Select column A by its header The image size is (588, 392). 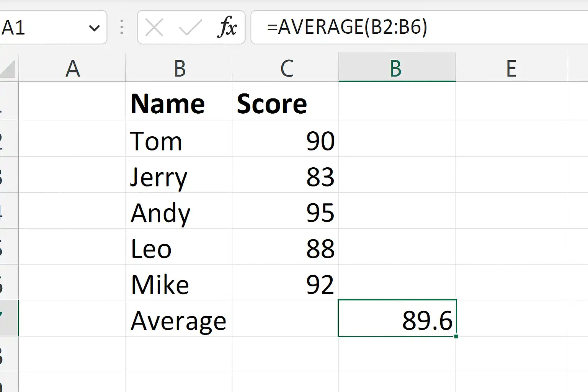72,69
